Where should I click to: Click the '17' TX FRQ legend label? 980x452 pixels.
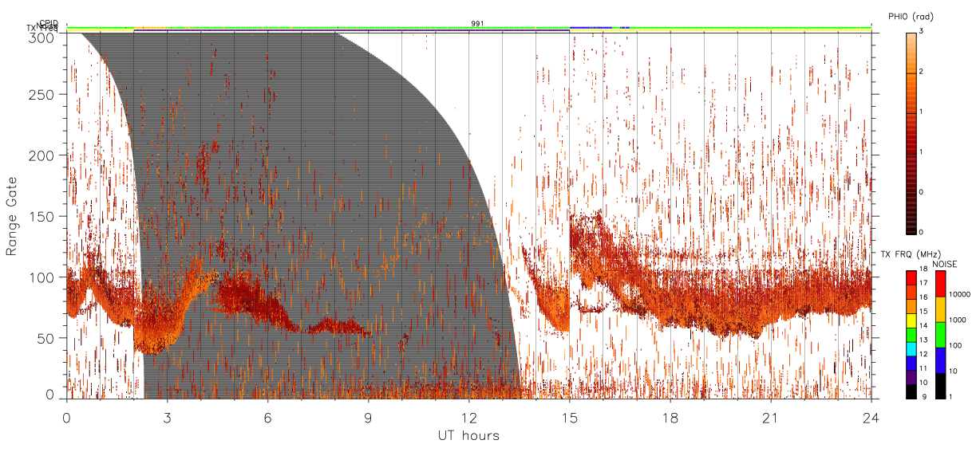click(923, 283)
